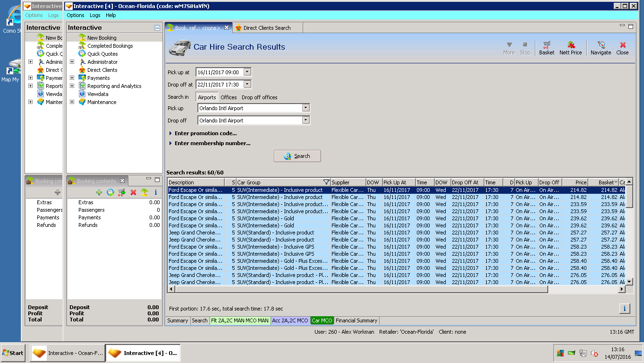Expand the Reporting and Analytics tree node
The width and height of the screenshot is (644, 363).
point(72,86)
